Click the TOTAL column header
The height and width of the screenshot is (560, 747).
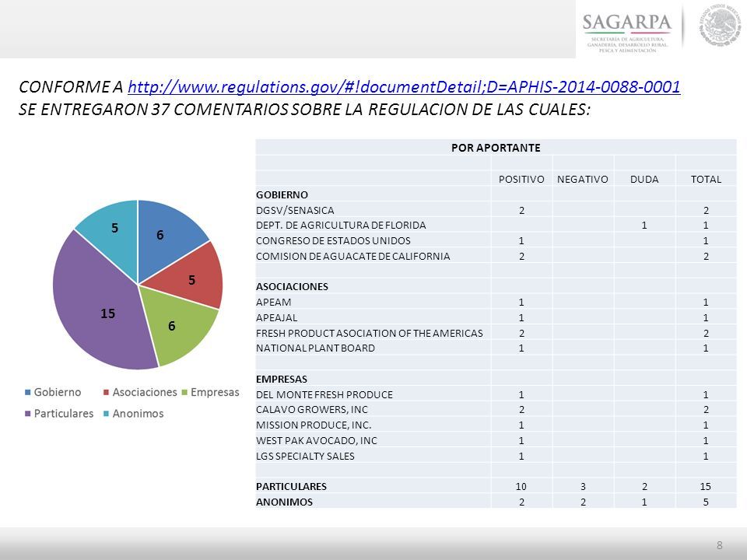(706, 179)
